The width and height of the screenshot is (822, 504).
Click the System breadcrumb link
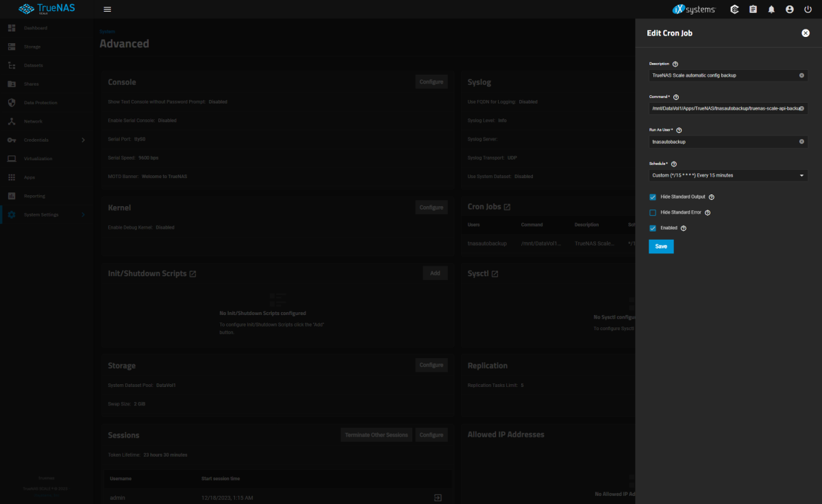(107, 32)
